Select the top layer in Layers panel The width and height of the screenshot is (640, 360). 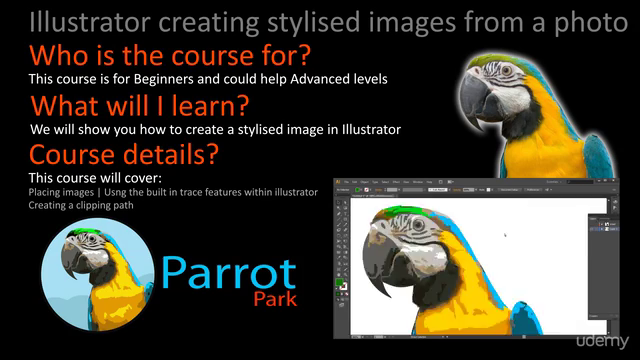click(x=605, y=224)
